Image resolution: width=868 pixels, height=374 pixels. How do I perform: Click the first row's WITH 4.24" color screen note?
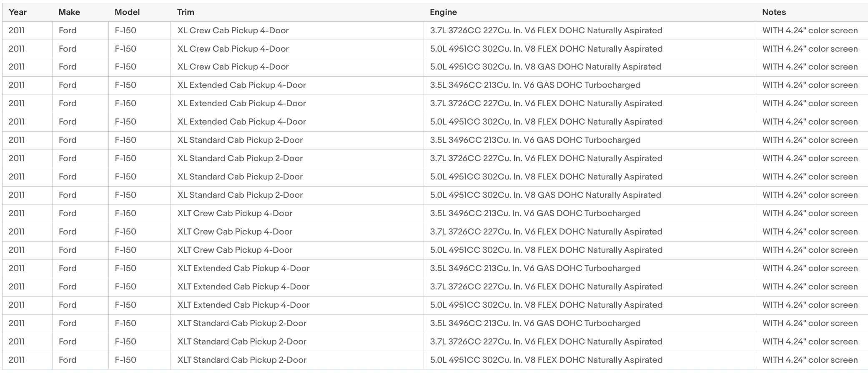(x=810, y=30)
